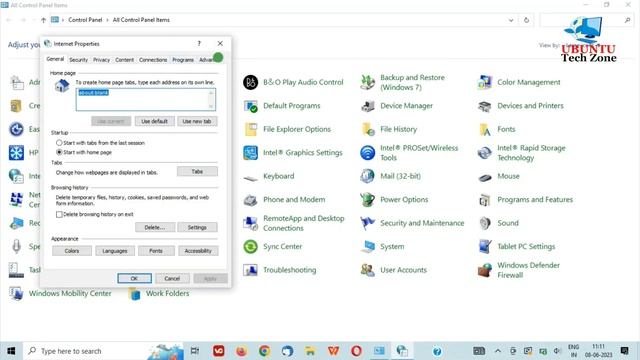Open Device Manager icon

pyautogui.click(x=368, y=106)
